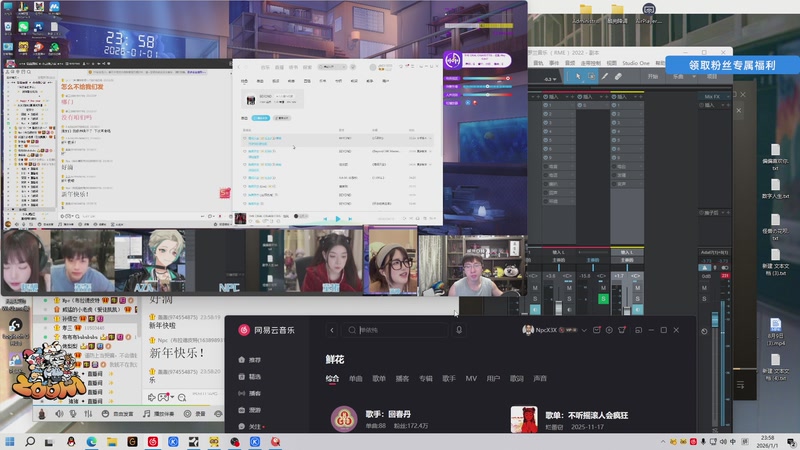Toggle the metronome icon on main channel
The image size is (800, 450).
tap(705, 268)
